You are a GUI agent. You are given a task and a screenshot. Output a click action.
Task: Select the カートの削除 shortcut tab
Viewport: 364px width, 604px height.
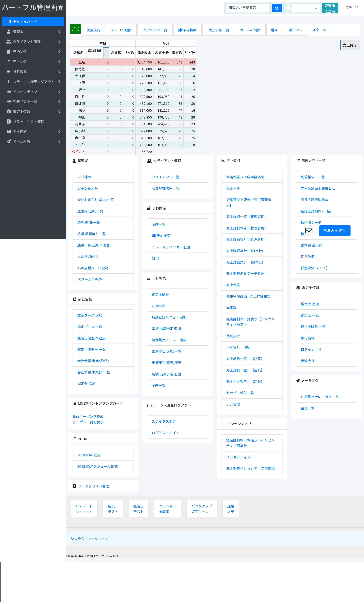[x=250, y=30]
